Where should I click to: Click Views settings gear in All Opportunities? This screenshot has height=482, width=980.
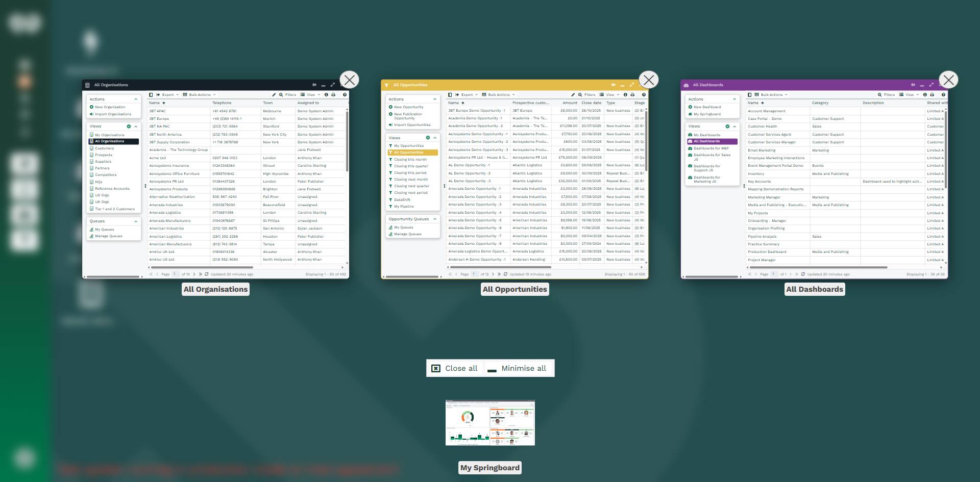pyautogui.click(x=428, y=138)
